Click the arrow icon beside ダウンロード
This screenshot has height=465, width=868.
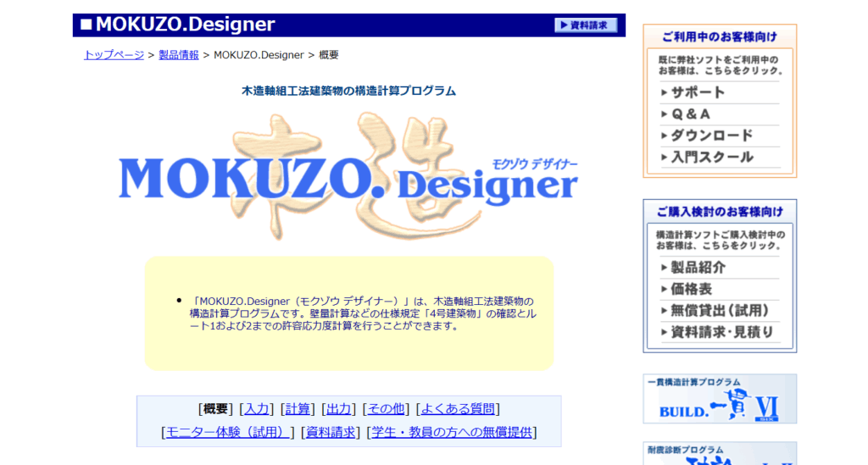coord(664,136)
